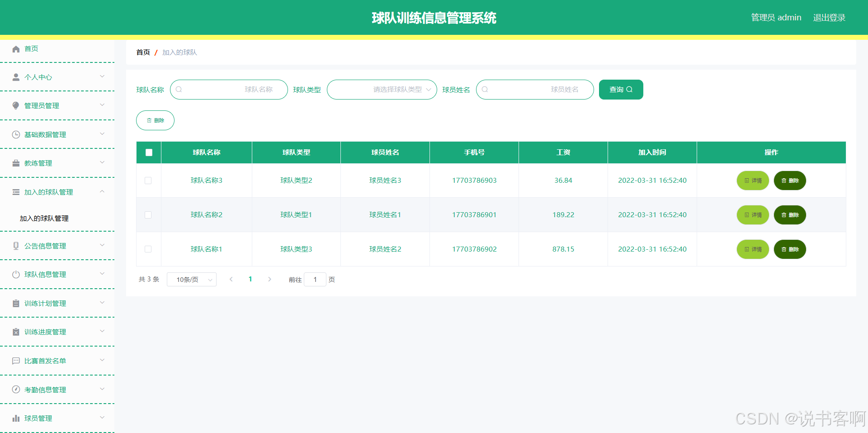
Task: Expand the 球队信息管理 menu chevron
Action: coord(102,274)
